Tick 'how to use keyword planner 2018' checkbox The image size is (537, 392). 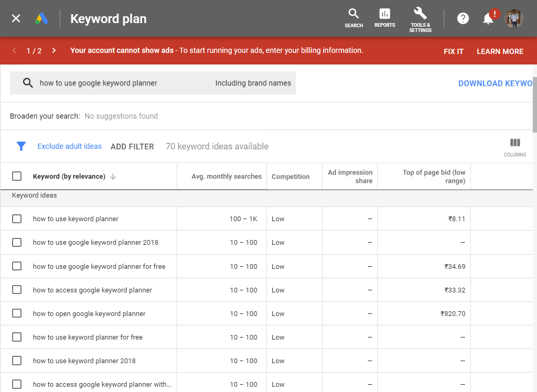(17, 361)
